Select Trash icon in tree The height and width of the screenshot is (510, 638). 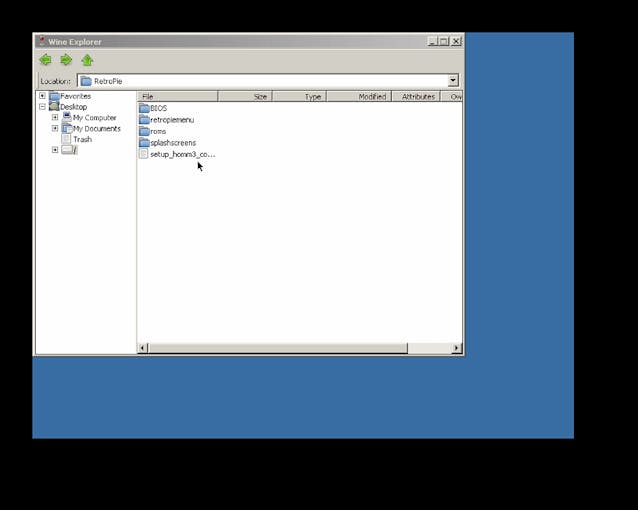click(x=66, y=139)
